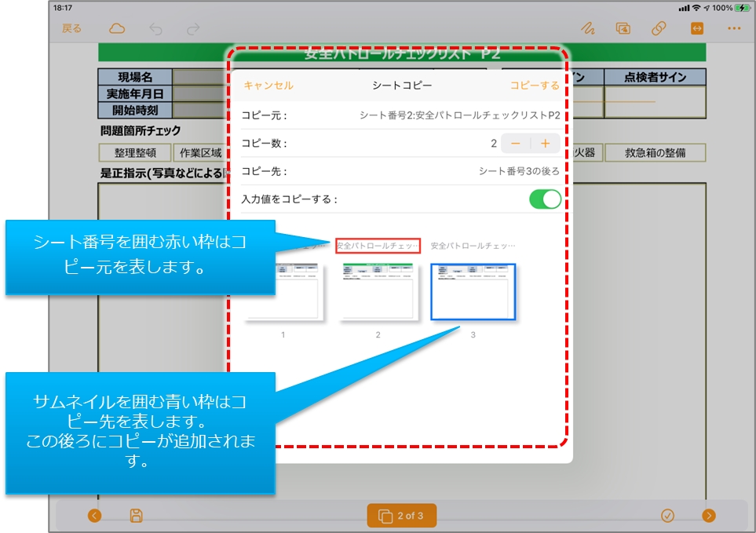Image resolution: width=756 pixels, height=533 pixels.
Task: Click the シートコピー dialog title
Action: coord(402,86)
